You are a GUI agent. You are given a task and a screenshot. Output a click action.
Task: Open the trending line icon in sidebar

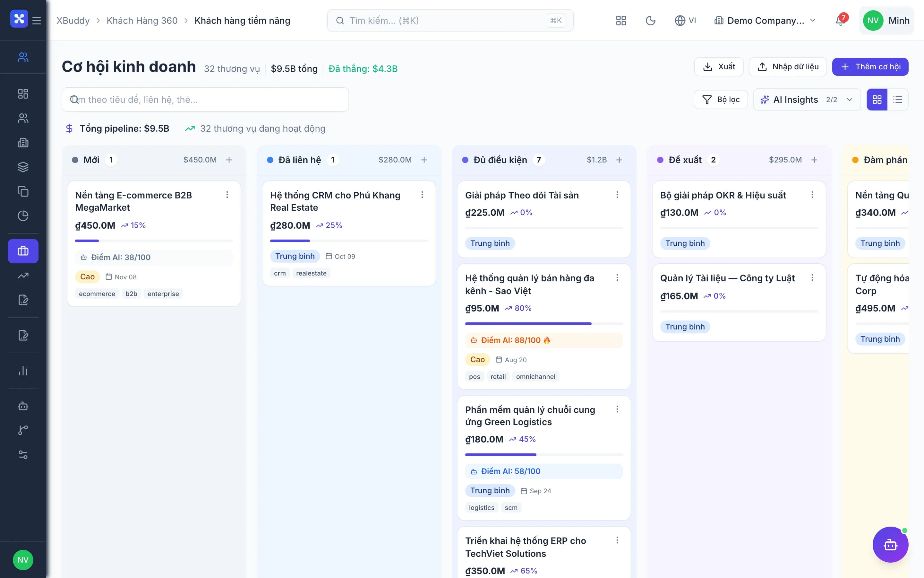[23, 276]
